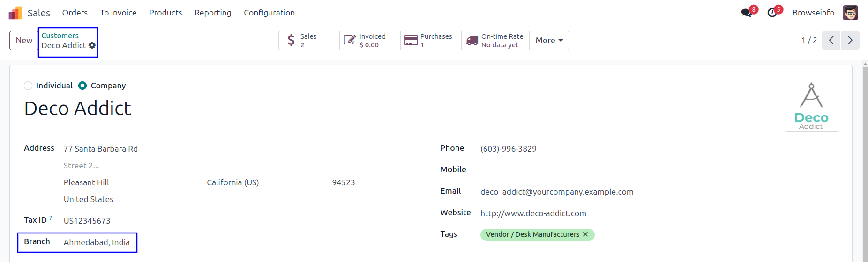Open the United States country dropdown

[89, 199]
